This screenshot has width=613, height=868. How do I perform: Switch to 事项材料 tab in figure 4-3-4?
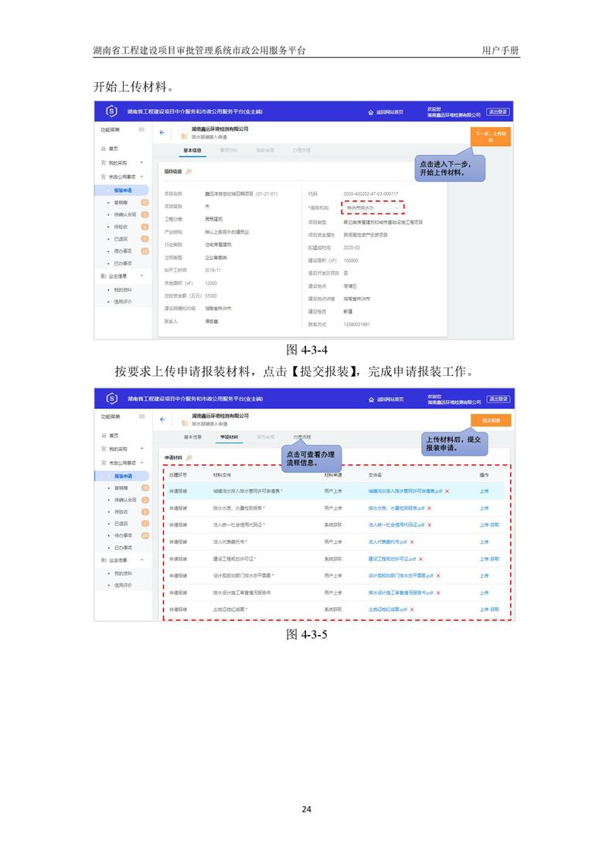[229, 151]
